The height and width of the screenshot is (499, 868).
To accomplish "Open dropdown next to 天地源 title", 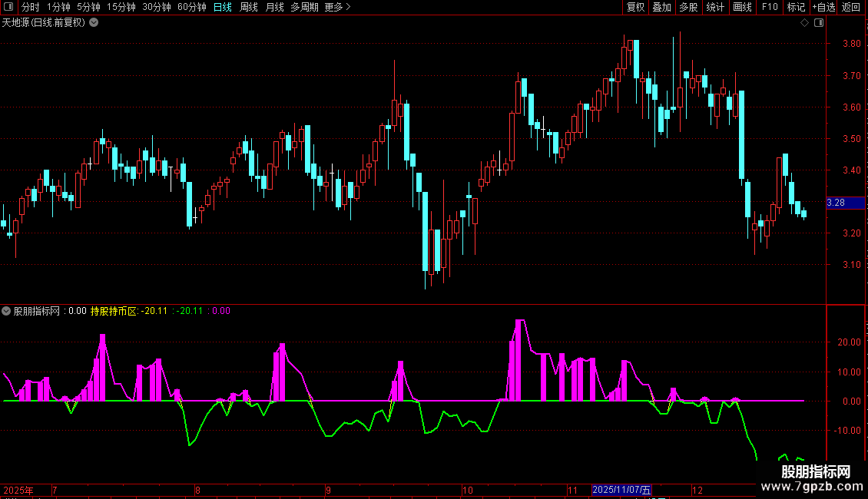I will tap(94, 22).
